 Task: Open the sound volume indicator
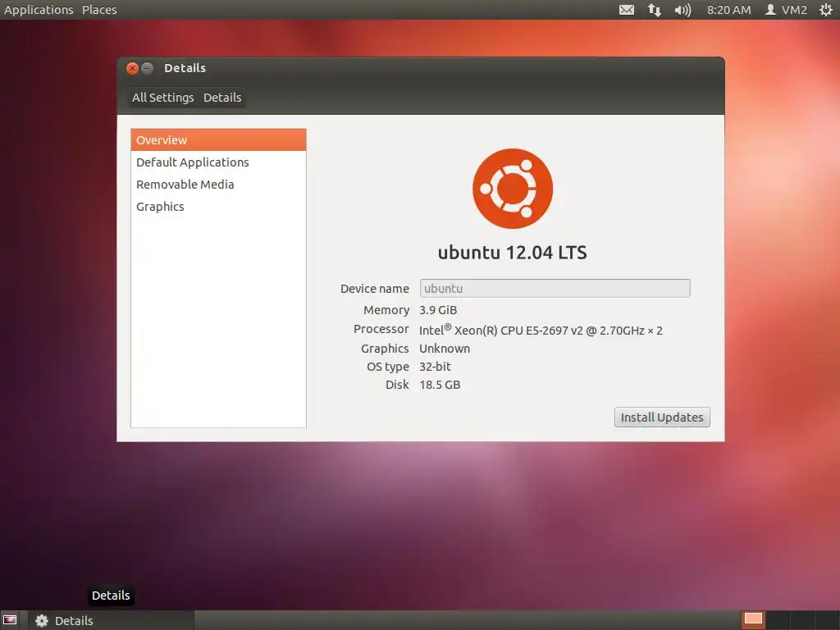682,10
